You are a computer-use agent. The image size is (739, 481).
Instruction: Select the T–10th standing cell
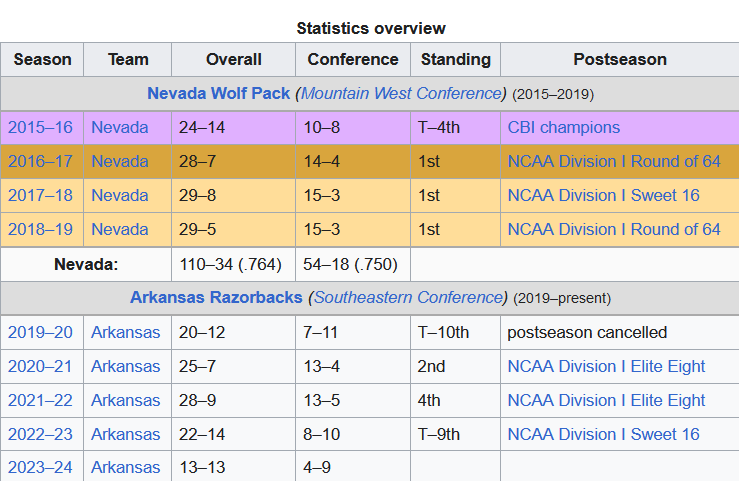point(455,332)
